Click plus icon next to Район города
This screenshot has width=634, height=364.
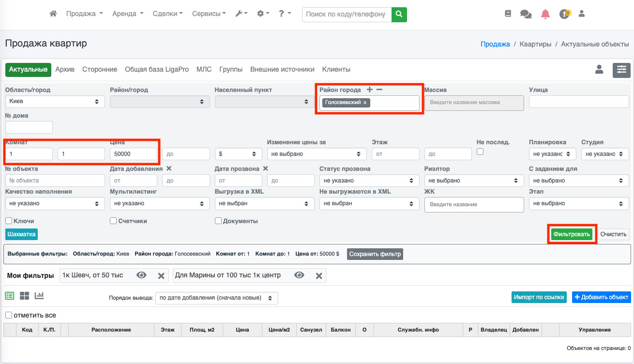tap(370, 90)
